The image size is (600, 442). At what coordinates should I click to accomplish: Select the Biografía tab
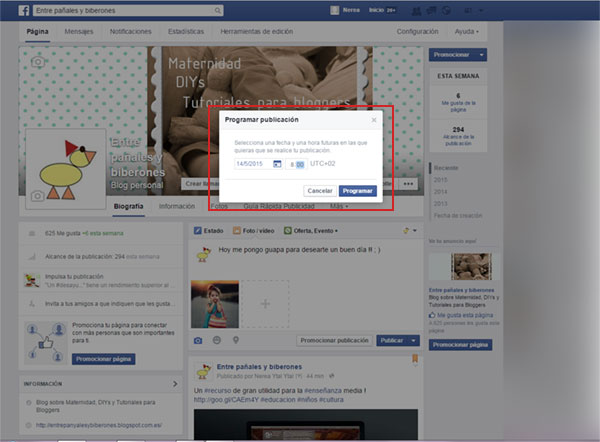(x=129, y=206)
